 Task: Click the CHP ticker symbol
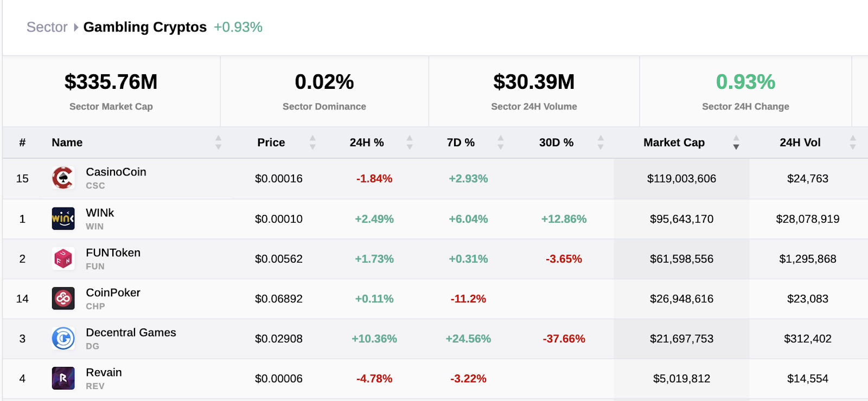[x=95, y=306]
